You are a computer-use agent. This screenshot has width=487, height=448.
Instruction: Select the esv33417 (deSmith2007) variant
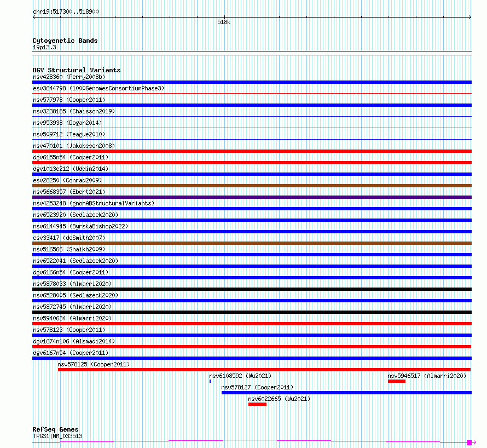click(x=69, y=238)
